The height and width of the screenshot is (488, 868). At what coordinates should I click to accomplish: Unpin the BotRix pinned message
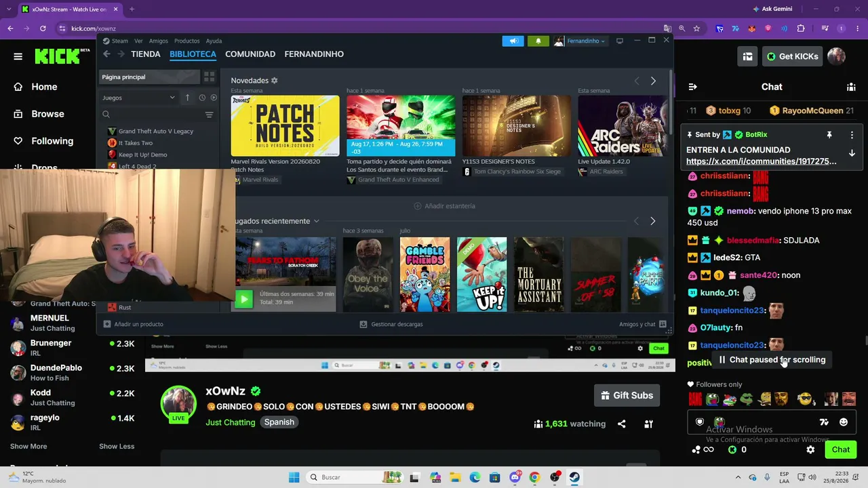click(x=829, y=135)
